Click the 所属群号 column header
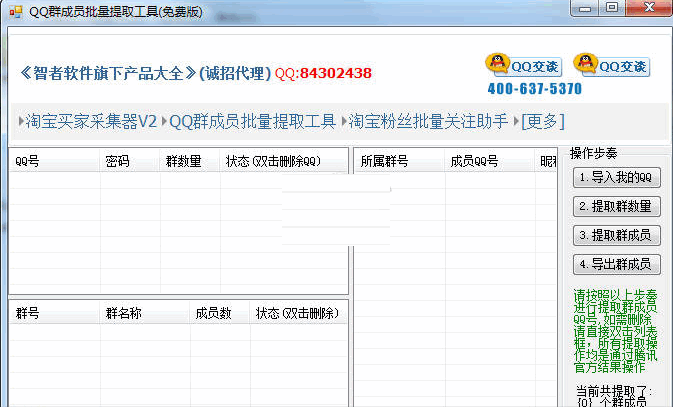 [x=400, y=161]
